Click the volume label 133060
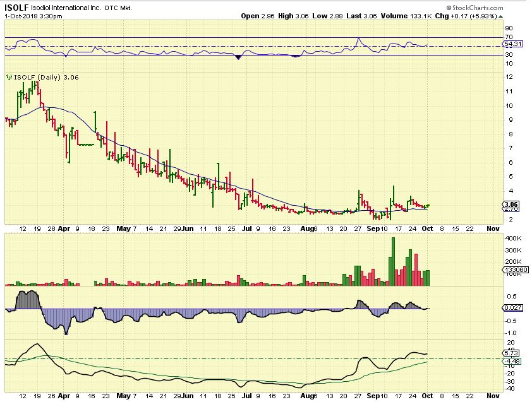Screen dimensions: 532x402 point(516,270)
